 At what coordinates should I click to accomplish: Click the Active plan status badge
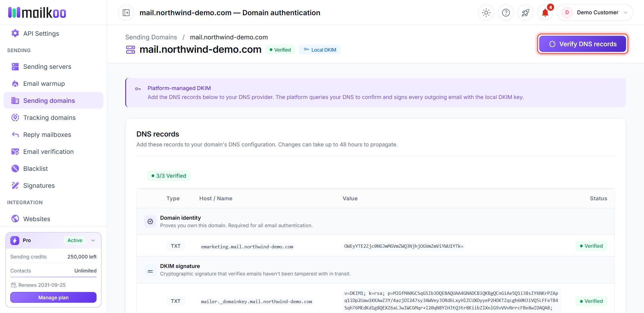pyautogui.click(x=75, y=240)
